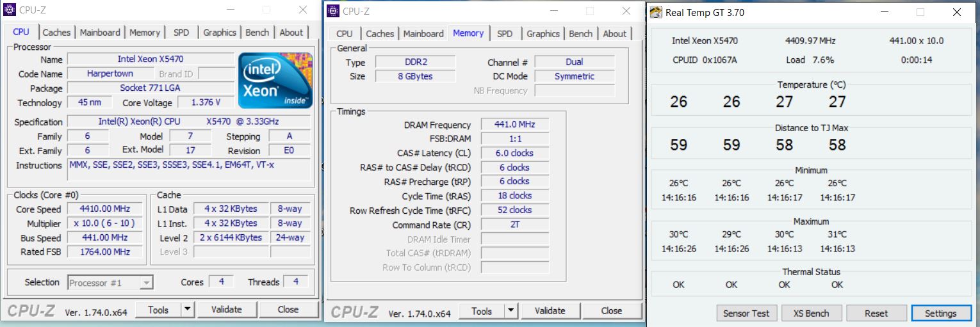Click Validate in the left CPU-Z window
Viewport: 980px width, 327px height.
point(226,310)
